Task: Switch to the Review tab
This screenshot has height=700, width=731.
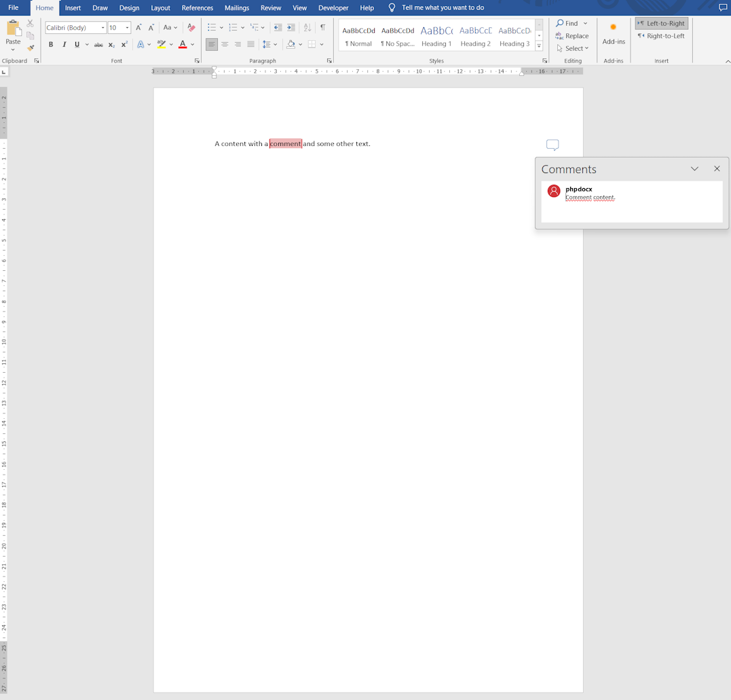Action: point(271,8)
